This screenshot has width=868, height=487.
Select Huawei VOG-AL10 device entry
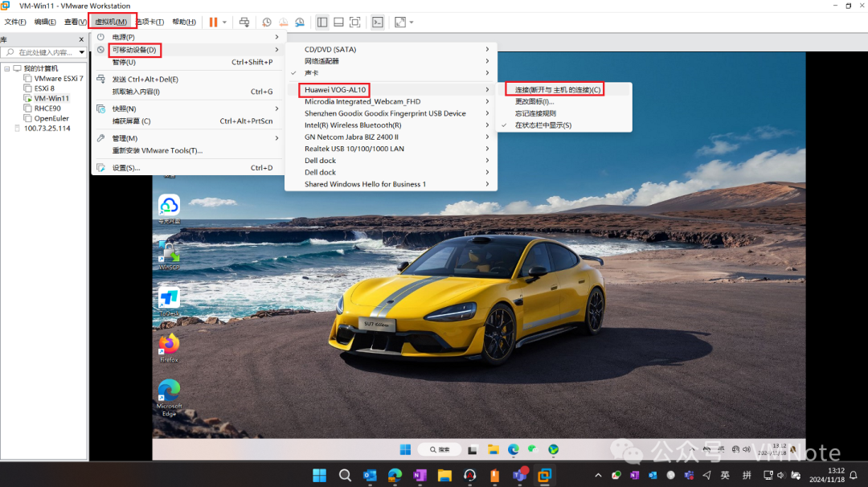pyautogui.click(x=391, y=90)
